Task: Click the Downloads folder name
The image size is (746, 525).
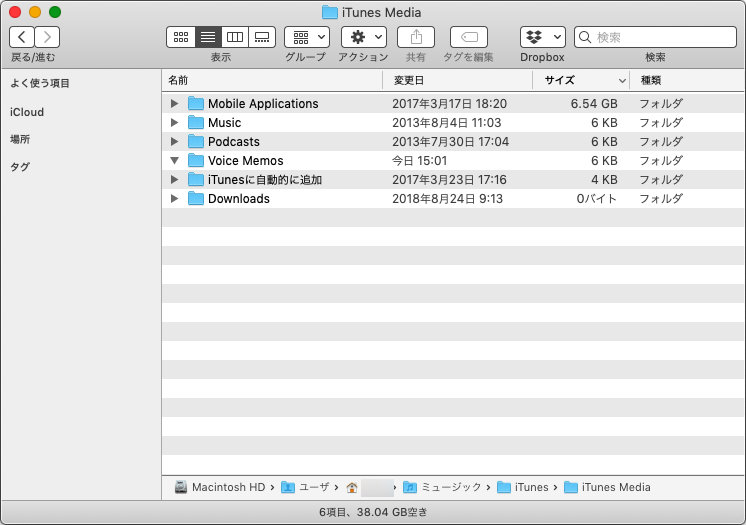Action: 239,198
